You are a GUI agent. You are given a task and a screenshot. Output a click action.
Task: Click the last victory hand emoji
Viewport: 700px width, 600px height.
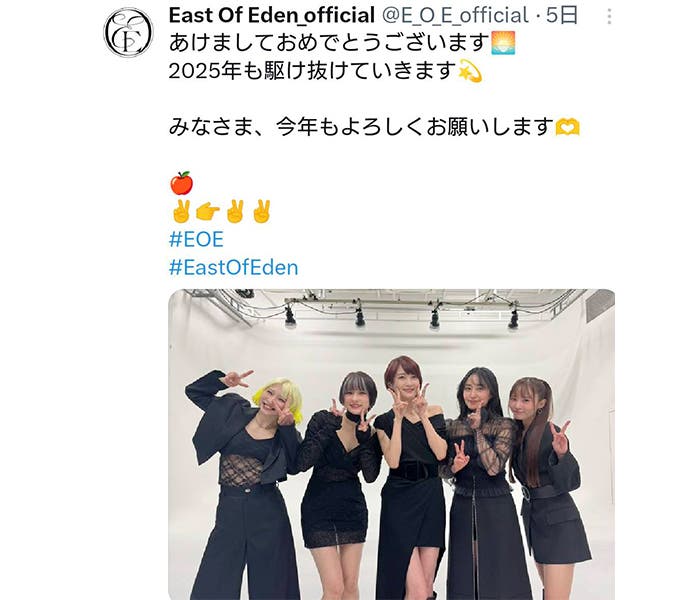262,211
